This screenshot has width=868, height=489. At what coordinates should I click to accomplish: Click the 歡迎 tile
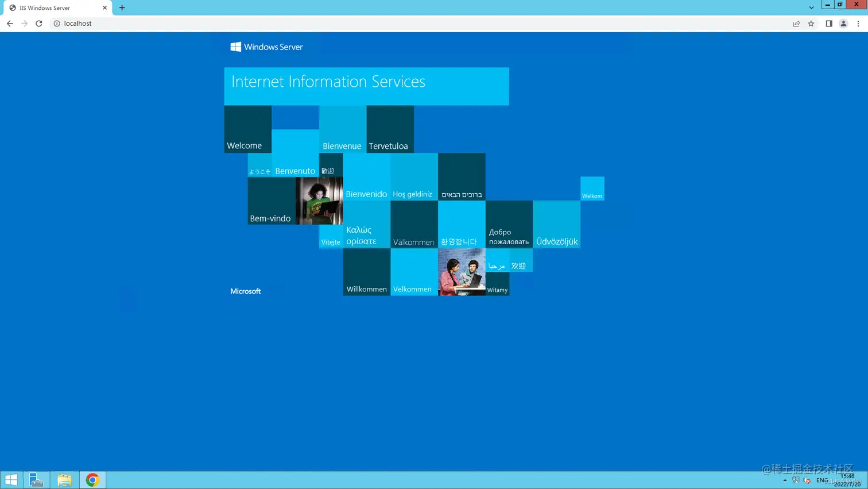331,165
